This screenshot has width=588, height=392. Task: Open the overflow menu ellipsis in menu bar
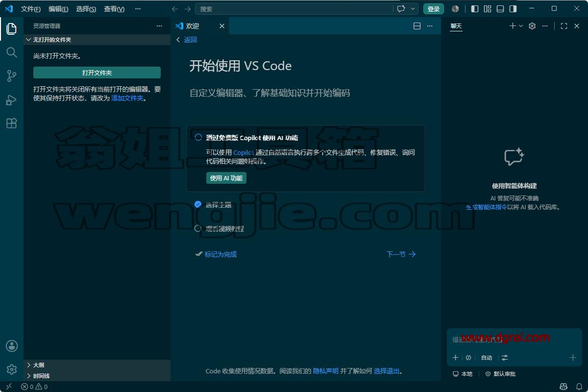[138, 9]
